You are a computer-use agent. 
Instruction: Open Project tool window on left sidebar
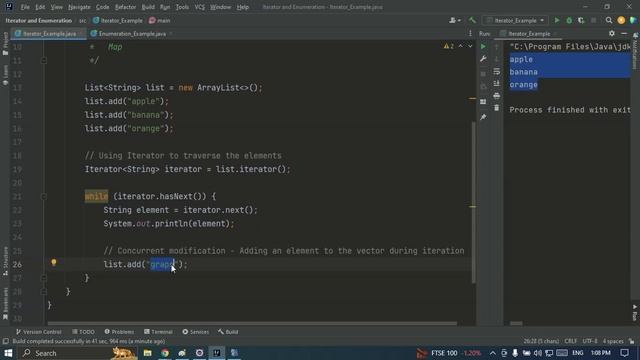click(x=5, y=43)
